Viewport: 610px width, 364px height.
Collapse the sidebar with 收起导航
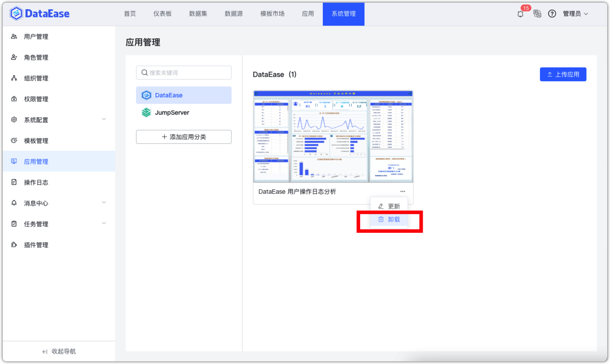tap(59, 351)
